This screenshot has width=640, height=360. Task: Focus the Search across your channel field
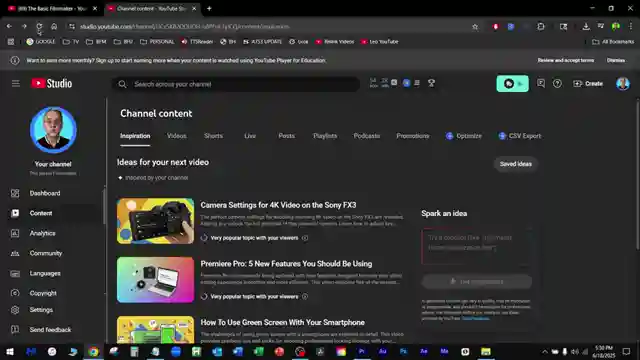(x=236, y=84)
